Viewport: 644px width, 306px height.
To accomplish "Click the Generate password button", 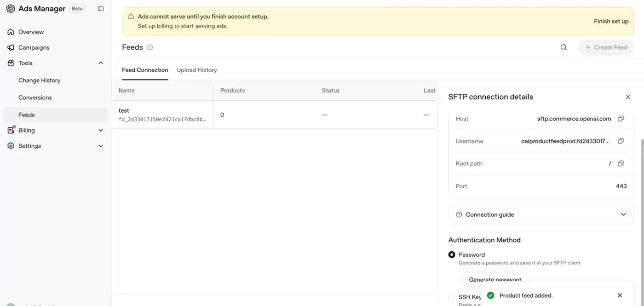I will pos(495,279).
